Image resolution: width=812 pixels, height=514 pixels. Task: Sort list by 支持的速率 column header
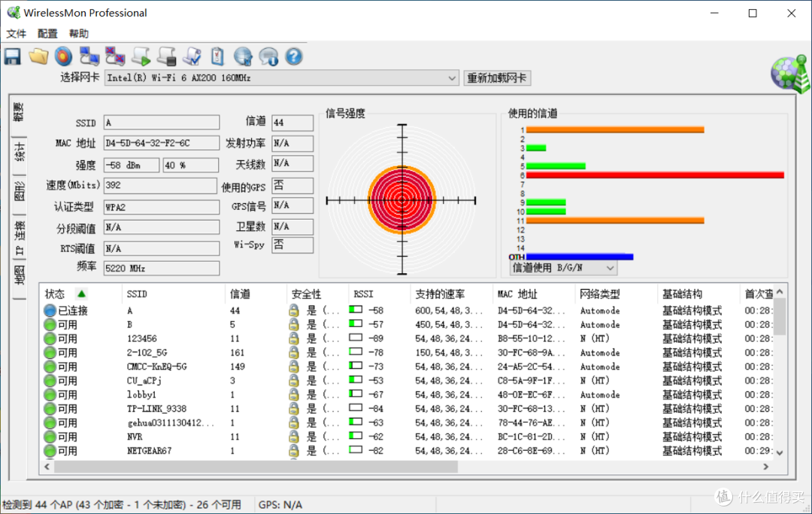tap(452, 293)
